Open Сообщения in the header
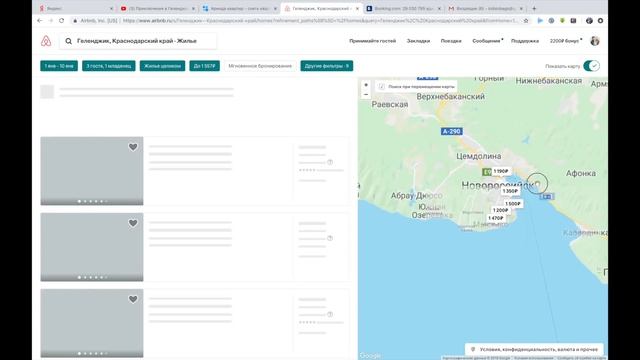The width and height of the screenshot is (640, 360). pos(487,41)
